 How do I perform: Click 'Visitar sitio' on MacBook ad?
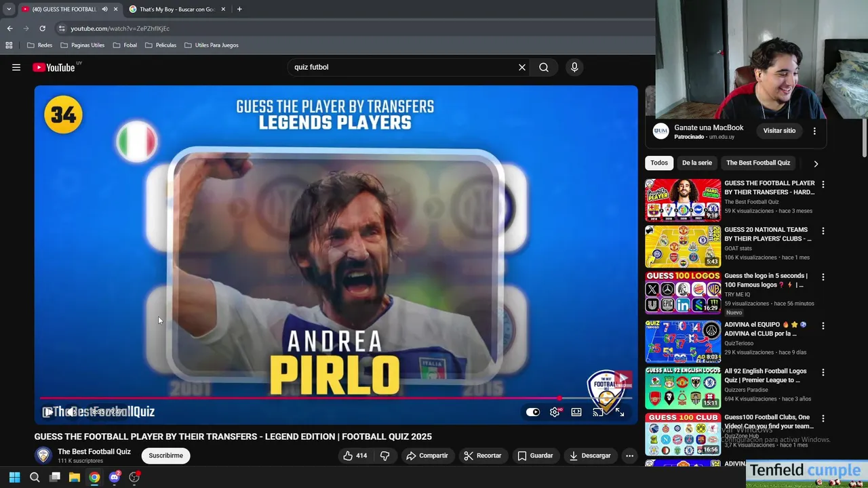[x=779, y=131]
